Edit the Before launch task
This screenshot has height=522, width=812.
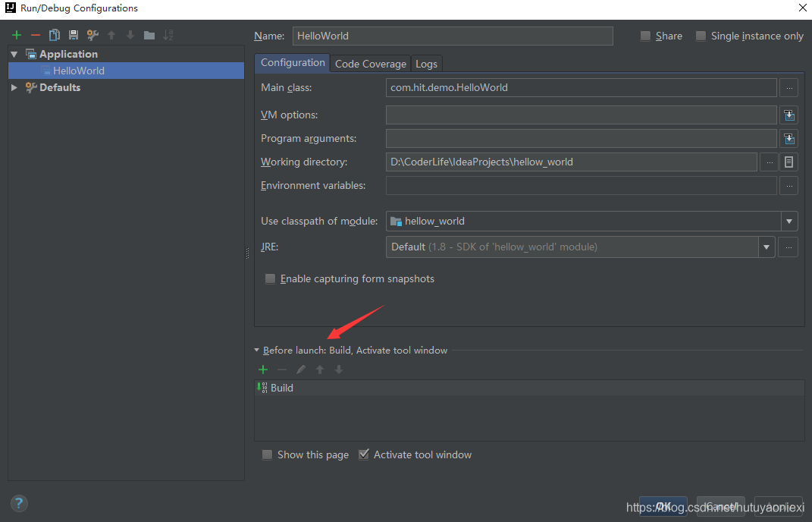(301, 369)
